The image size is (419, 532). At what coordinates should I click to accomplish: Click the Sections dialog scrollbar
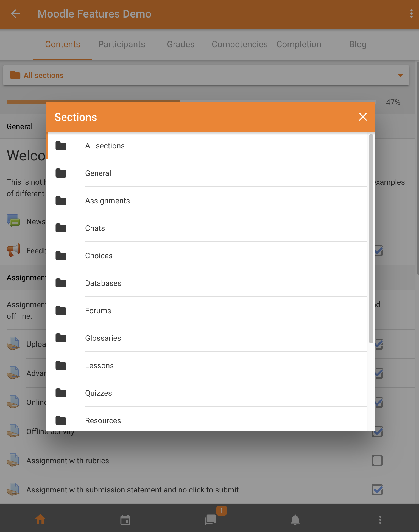(371, 239)
